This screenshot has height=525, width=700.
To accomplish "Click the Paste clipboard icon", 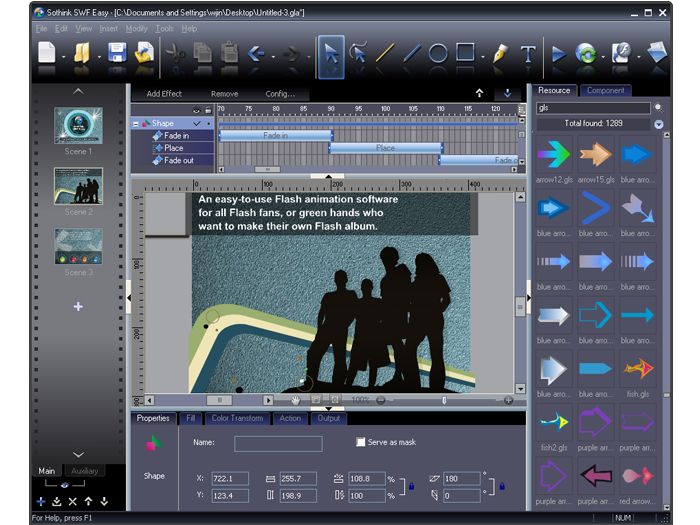I will (x=229, y=53).
